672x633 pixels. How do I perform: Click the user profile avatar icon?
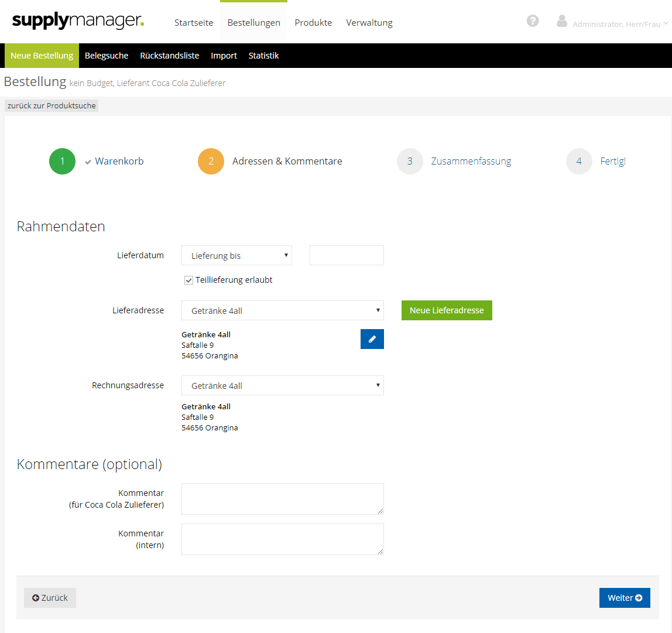coord(562,21)
